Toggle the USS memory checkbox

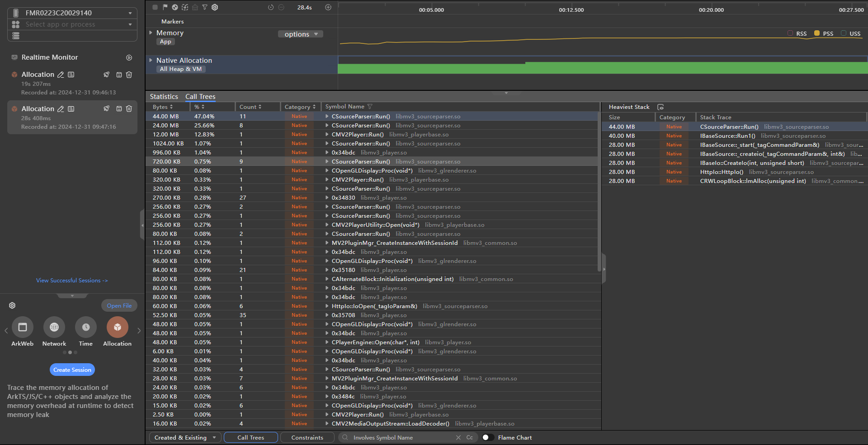(844, 33)
